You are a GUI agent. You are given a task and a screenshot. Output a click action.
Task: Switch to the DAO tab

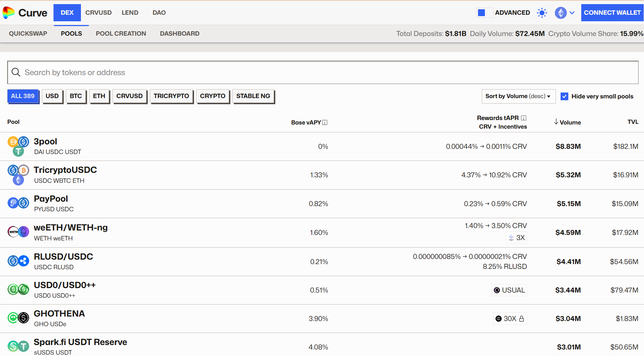[159, 13]
